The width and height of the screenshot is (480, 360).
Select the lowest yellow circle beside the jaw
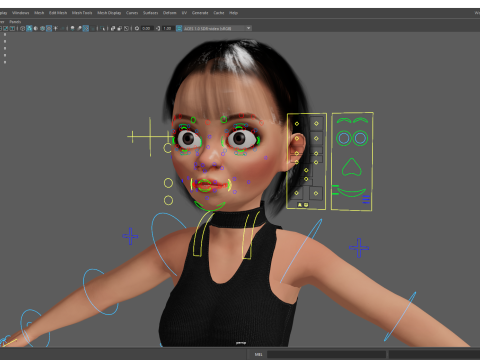[x=168, y=200]
